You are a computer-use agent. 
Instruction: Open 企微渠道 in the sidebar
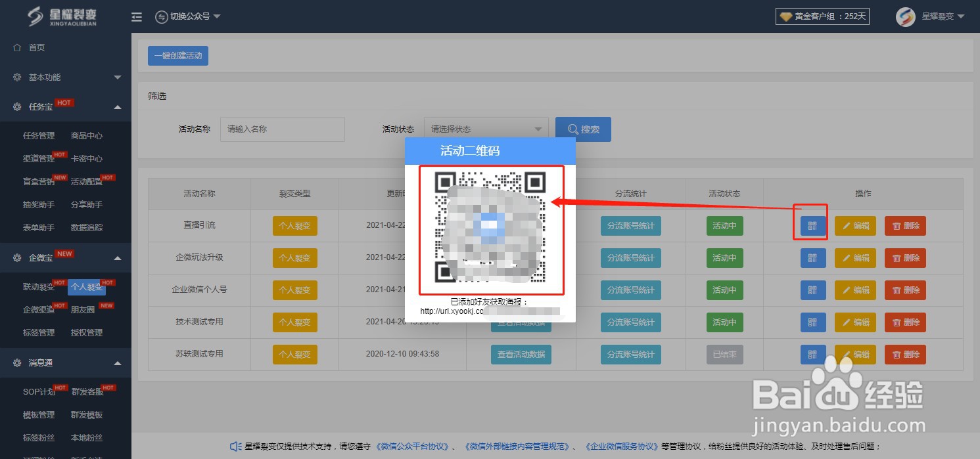point(39,310)
